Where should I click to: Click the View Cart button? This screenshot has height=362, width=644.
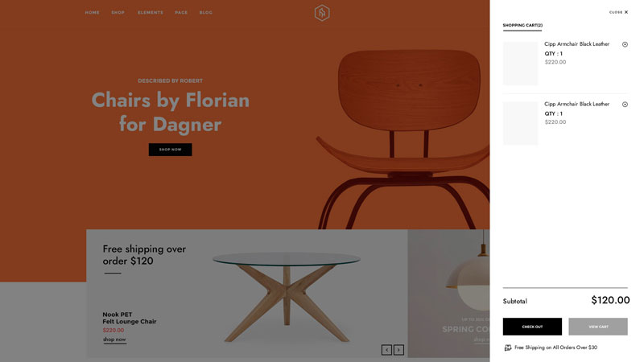point(598,327)
